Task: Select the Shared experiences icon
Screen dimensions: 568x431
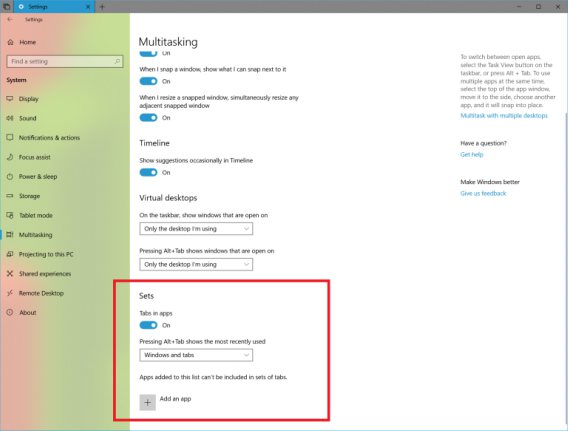Action: [x=10, y=273]
